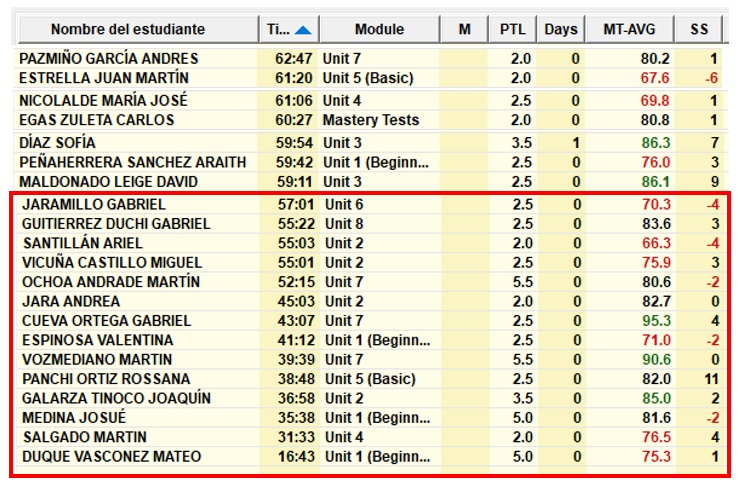The image size is (741, 490).
Task: Click MT-AVG value 86.3
Action: [x=655, y=143]
